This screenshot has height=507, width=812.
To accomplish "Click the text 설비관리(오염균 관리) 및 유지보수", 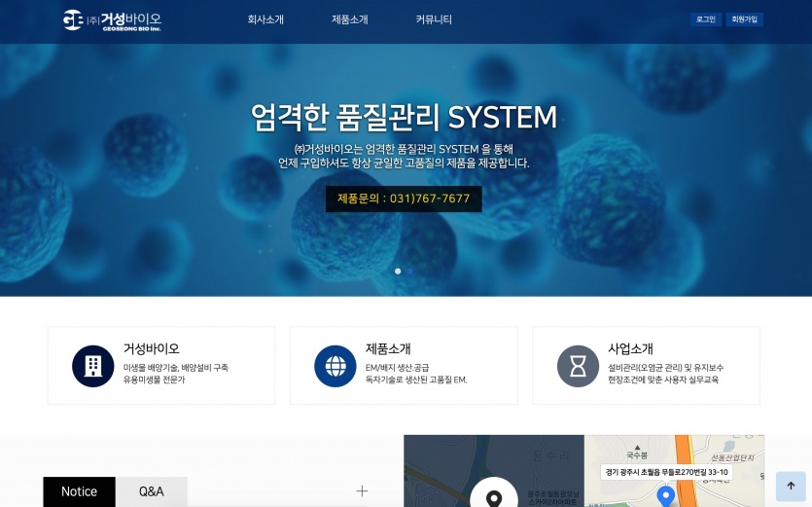I will [665, 368].
